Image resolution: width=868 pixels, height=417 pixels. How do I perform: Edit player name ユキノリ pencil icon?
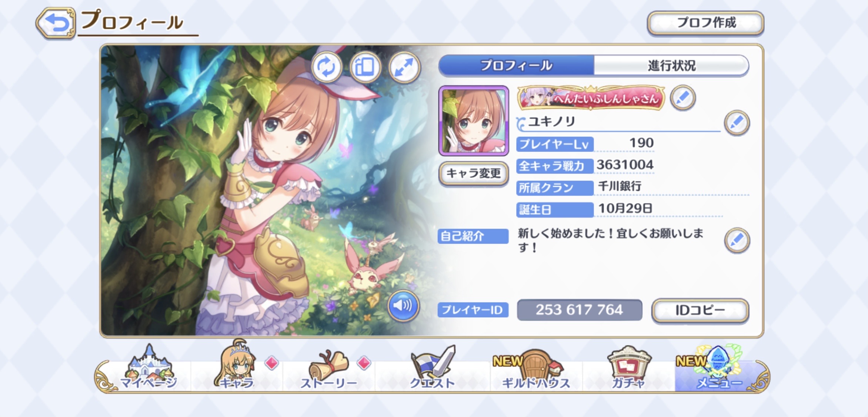(737, 123)
